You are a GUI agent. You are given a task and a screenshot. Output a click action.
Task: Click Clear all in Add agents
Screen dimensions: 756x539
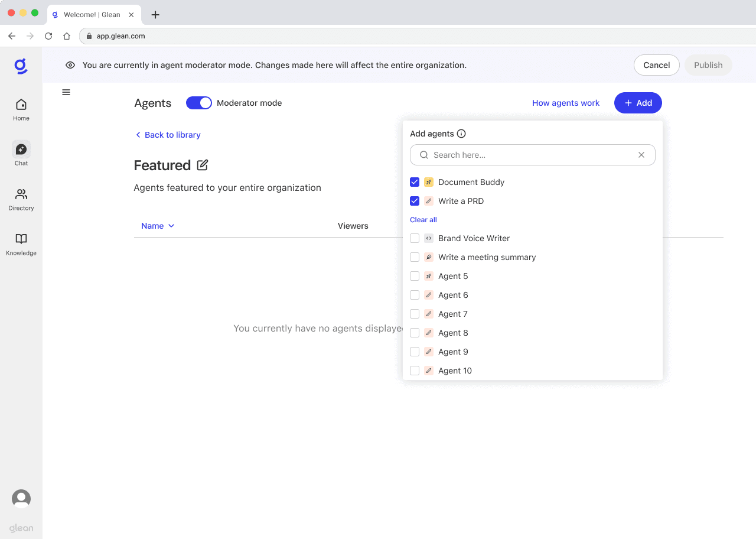click(x=423, y=220)
